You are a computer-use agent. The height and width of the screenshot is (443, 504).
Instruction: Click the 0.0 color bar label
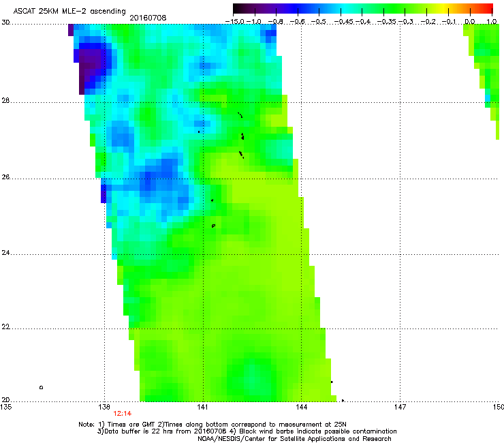pyautogui.click(x=470, y=22)
